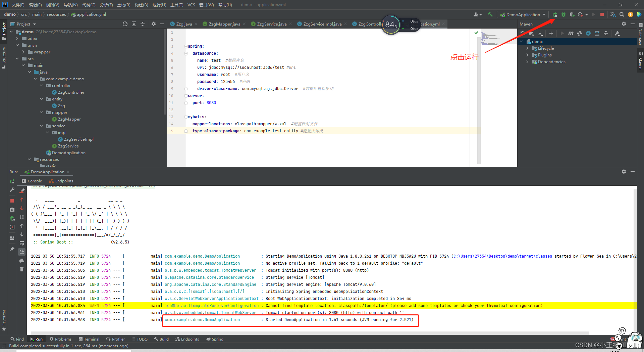This screenshot has width=644, height=352.
Task: Open the 重构(R) menu
Action: [x=123, y=5]
